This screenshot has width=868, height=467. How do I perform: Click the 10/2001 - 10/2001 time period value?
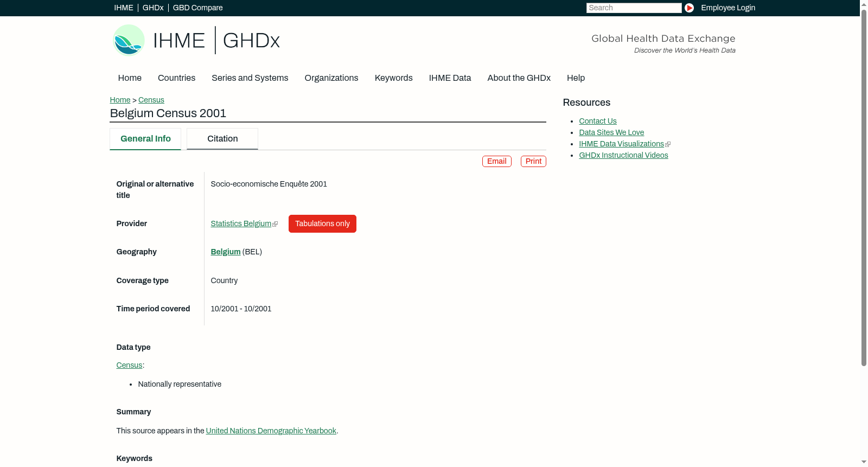point(241,309)
